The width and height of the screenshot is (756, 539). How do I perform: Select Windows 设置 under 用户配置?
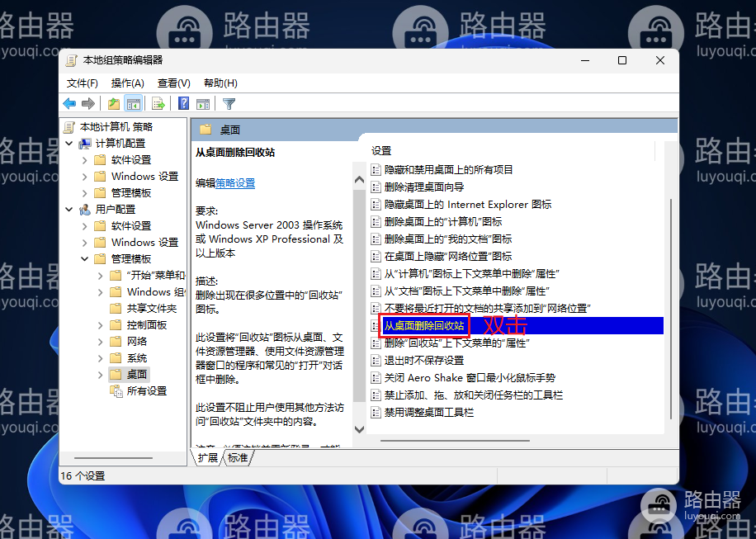[144, 243]
